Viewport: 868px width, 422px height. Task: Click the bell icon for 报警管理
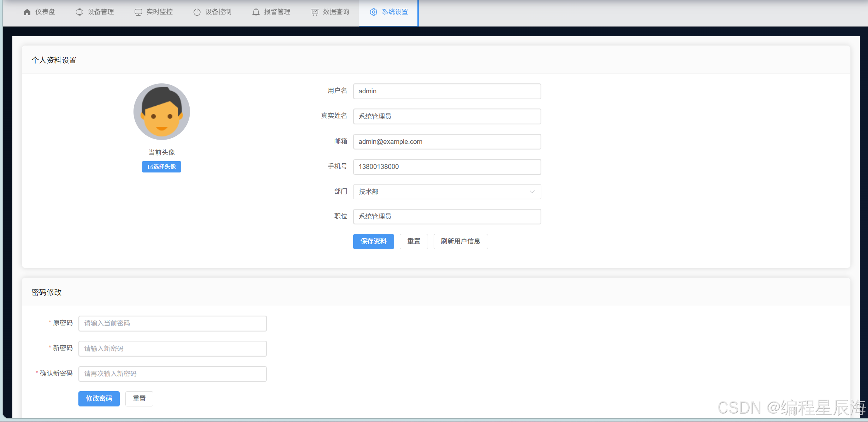256,12
